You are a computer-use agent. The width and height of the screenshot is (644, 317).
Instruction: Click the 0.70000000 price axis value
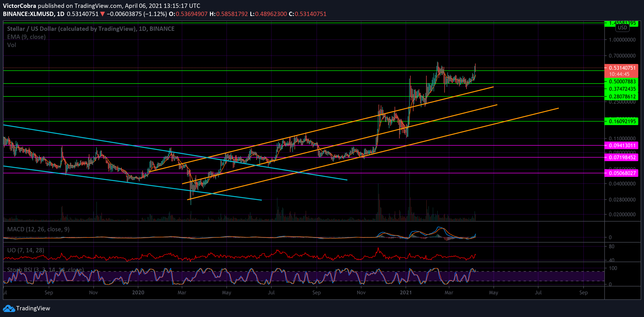point(622,56)
